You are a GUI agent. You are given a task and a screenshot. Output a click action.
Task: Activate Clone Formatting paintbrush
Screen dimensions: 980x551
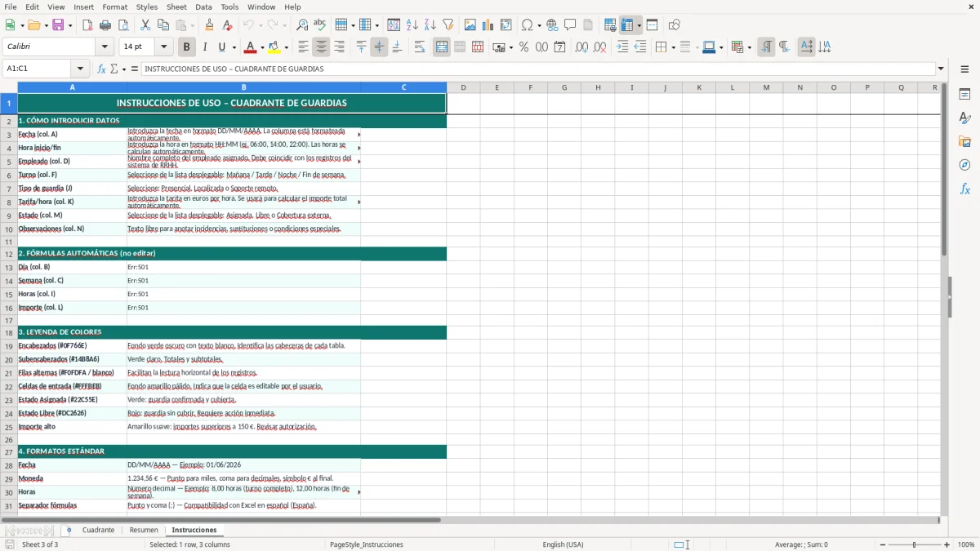pos(209,25)
